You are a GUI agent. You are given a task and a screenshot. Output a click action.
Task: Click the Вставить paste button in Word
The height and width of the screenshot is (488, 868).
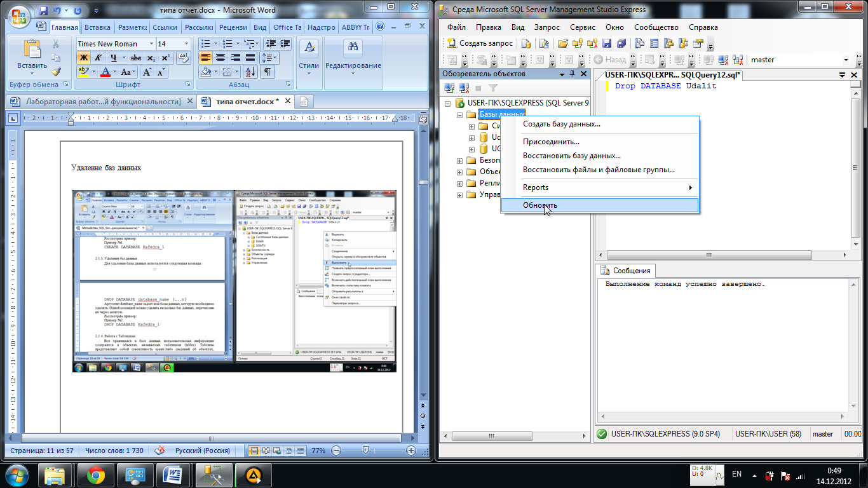(x=32, y=56)
